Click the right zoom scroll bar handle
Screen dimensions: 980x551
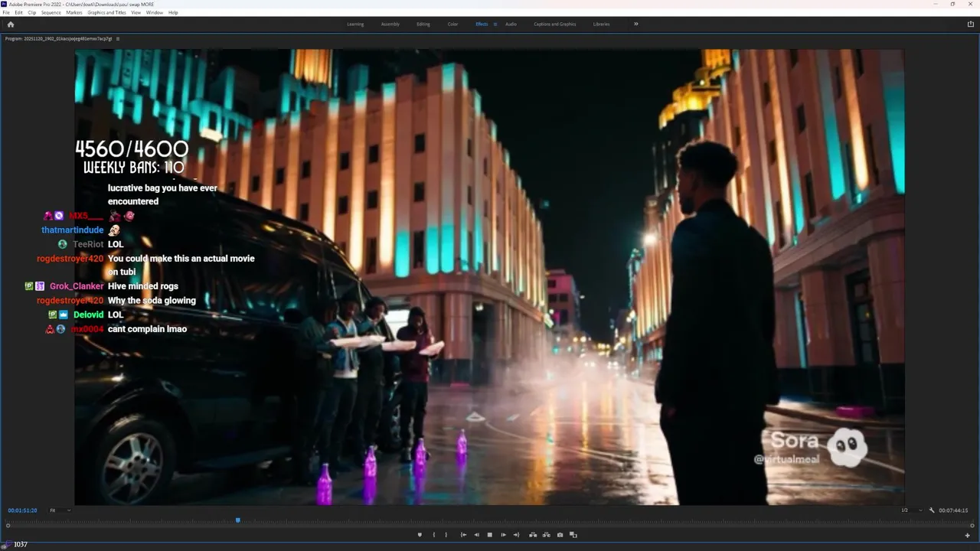[972, 526]
